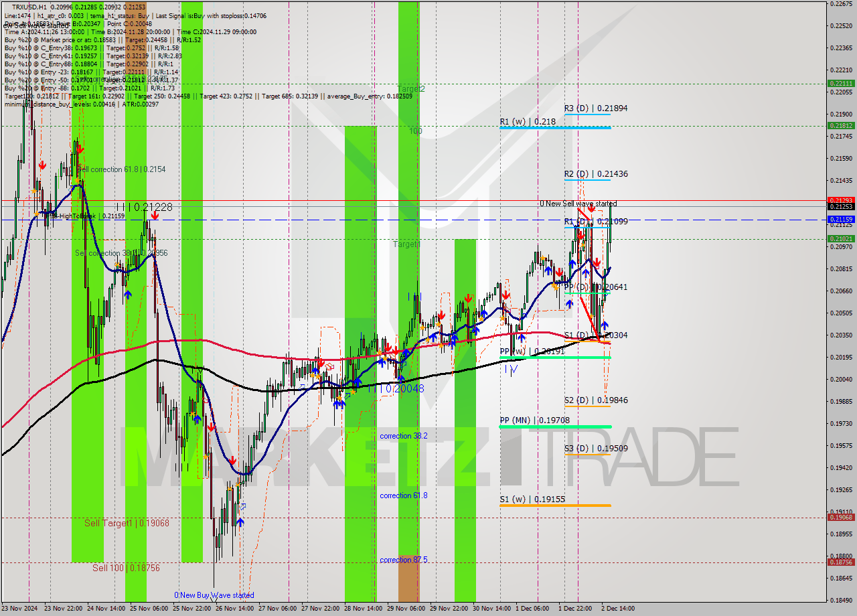This screenshot has width=857, height=616.
Task: Click the 0.18490 price scale tick
Action: [841, 600]
